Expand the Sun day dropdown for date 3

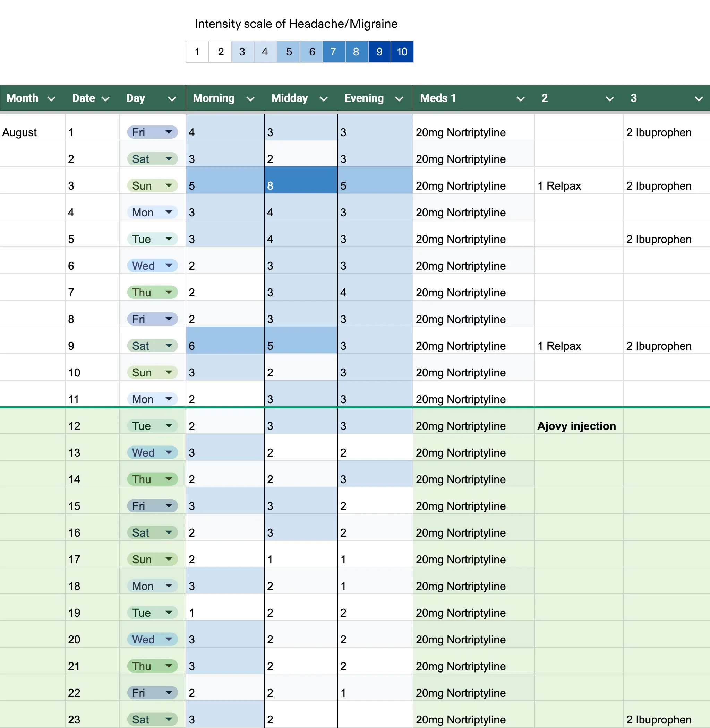pos(169,185)
